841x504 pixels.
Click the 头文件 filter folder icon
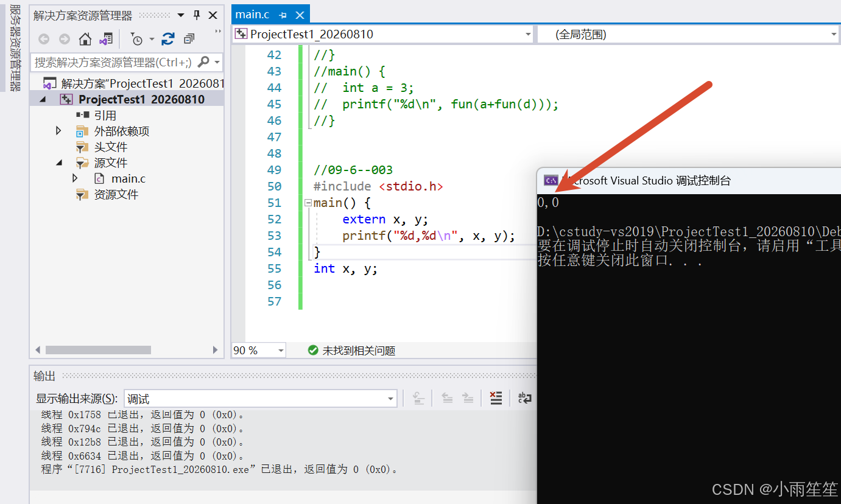[82, 147]
